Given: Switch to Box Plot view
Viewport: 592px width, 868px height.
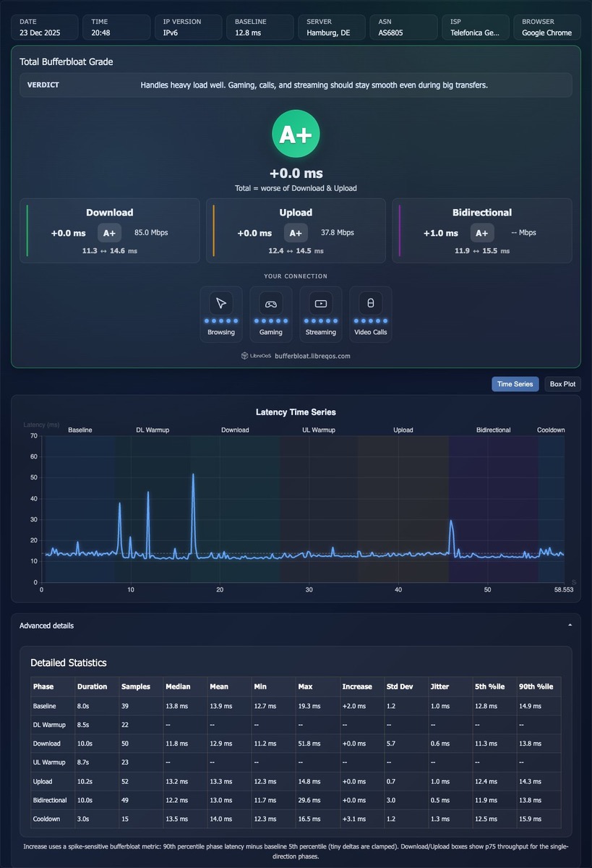Looking at the screenshot, I should click(562, 384).
